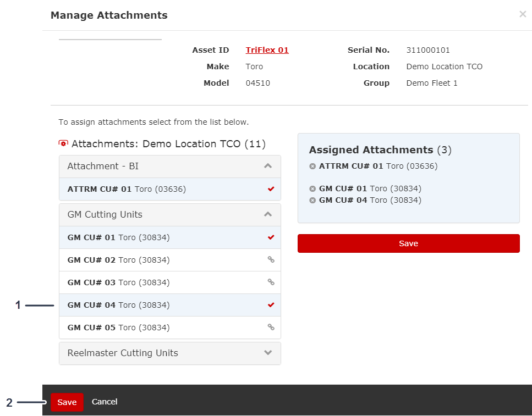Collapse the Attachment - BI section

pyautogui.click(x=268, y=166)
